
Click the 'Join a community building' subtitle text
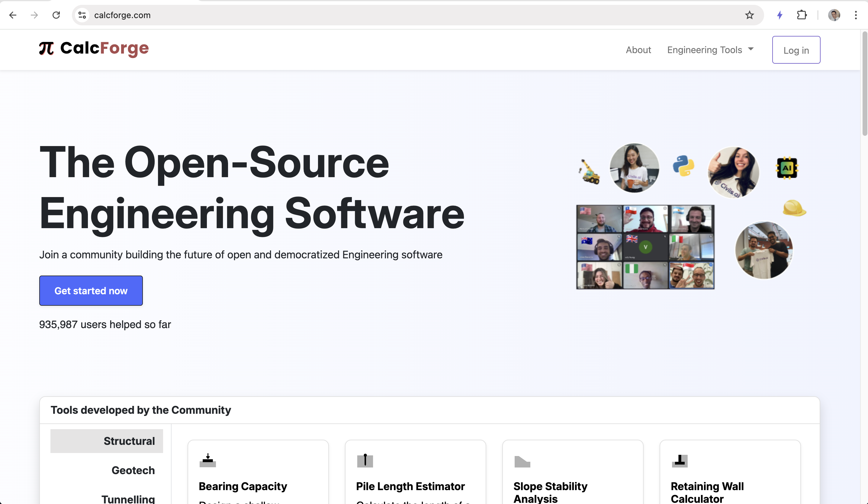click(x=241, y=255)
